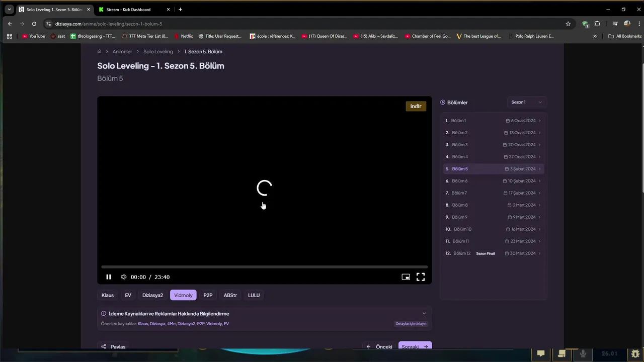
Task: Open the browser extensions puzzle icon
Action: [x=597, y=24]
